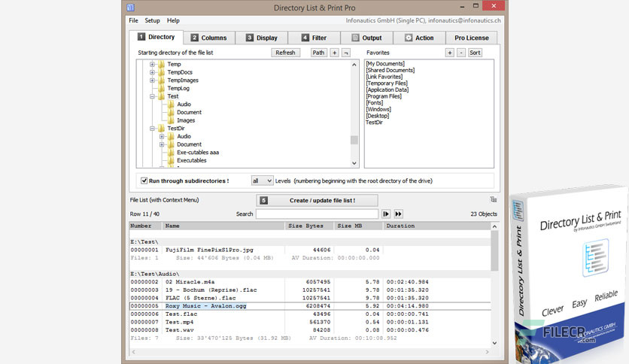This screenshot has width=629, height=364.
Task: Open the File menu
Action: tap(133, 20)
